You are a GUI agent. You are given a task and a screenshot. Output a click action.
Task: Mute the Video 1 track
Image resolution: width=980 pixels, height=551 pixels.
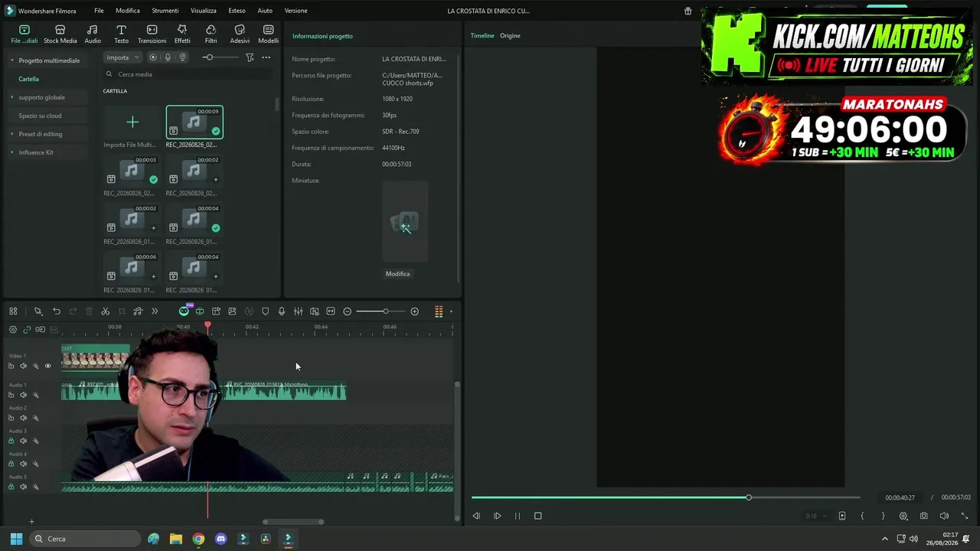pyautogui.click(x=23, y=366)
